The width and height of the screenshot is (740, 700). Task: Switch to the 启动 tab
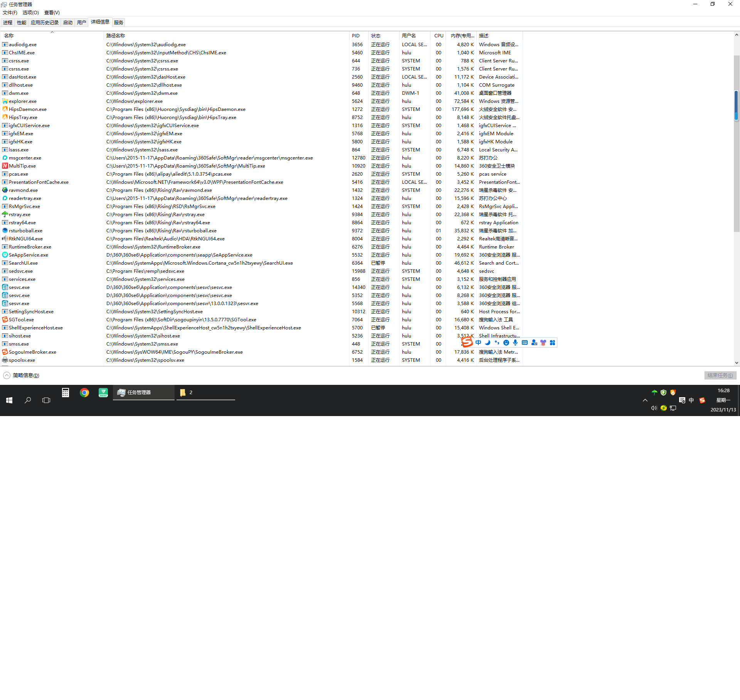(x=68, y=23)
